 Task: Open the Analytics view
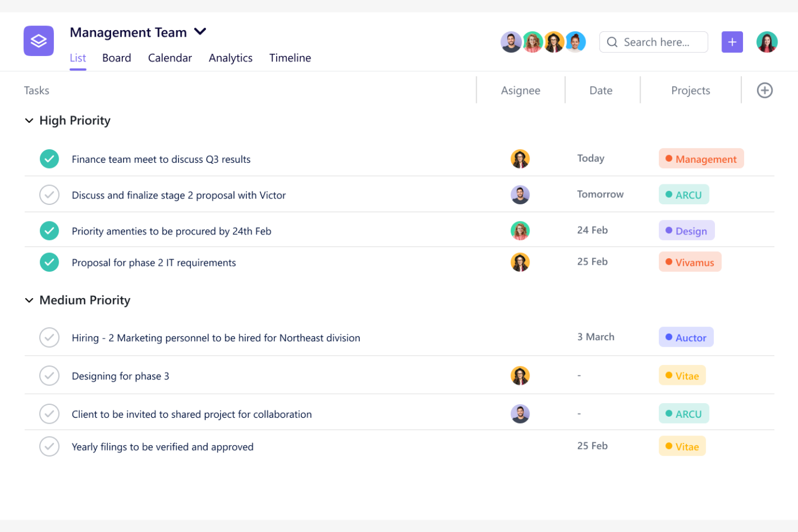pyautogui.click(x=230, y=58)
